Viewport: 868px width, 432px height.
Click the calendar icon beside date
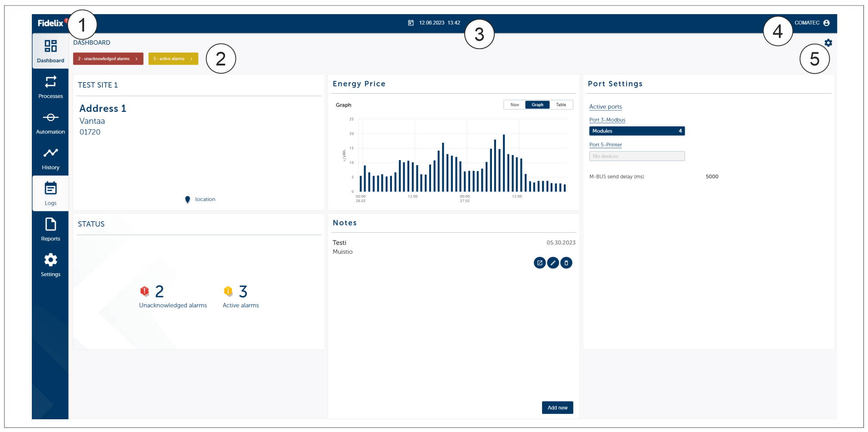411,23
